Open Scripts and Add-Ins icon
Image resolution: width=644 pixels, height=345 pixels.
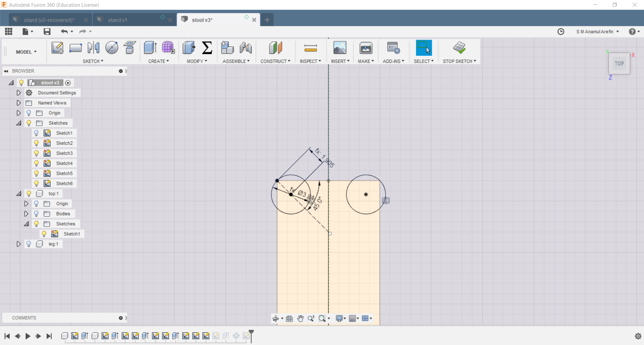[393, 48]
